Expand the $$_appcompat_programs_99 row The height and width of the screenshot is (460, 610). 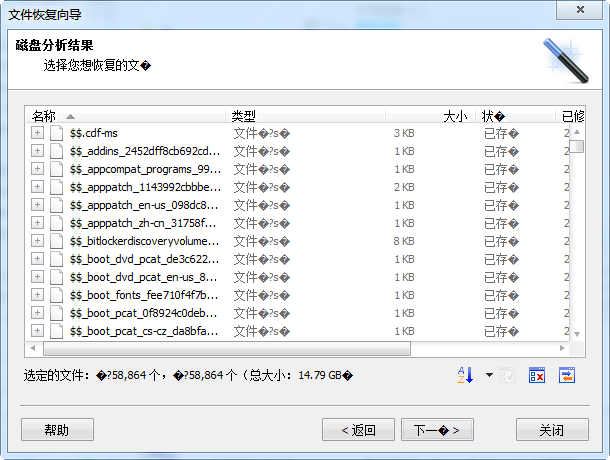37,169
